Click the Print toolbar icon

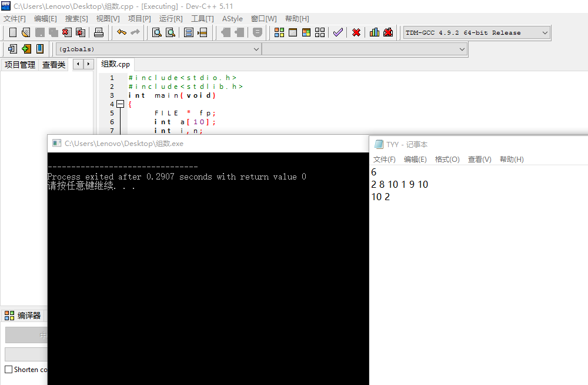coord(99,33)
